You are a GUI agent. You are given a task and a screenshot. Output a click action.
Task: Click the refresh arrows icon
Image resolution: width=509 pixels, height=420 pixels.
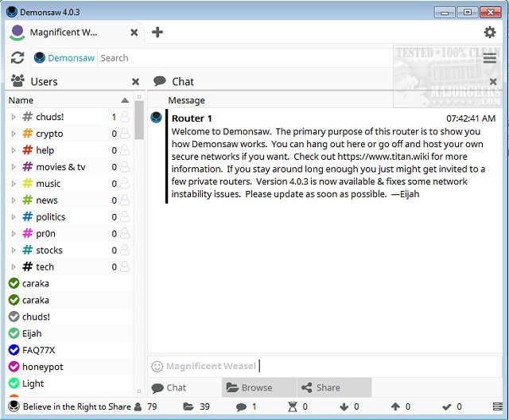tap(17, 58)
